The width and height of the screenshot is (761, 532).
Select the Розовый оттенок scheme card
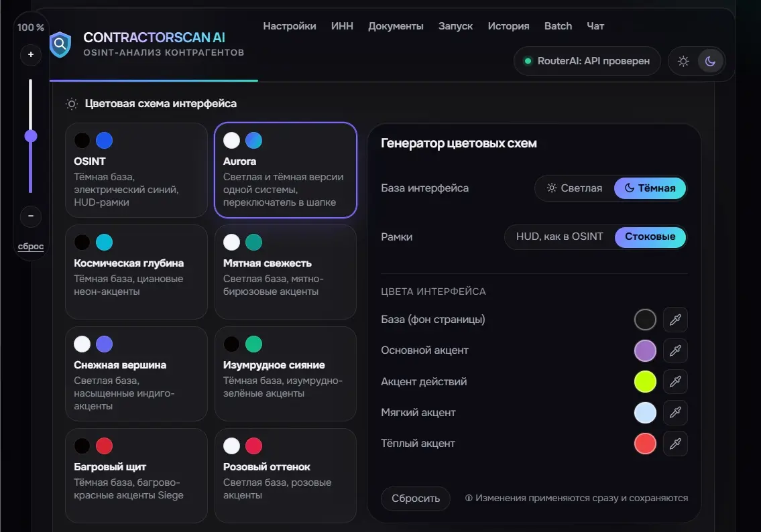click(286, 476)
